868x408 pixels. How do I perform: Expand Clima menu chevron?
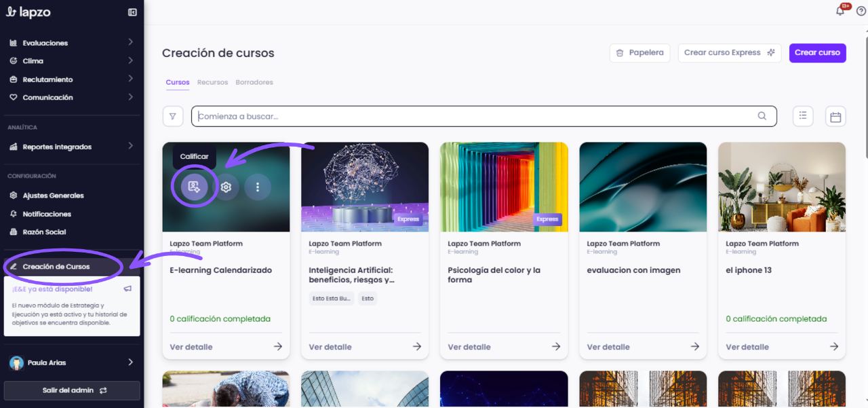click(x=130, y=61)
